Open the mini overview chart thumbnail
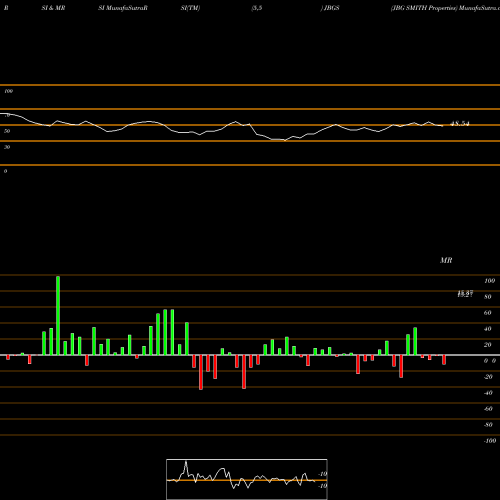The image size is (500, 500). 247,479
